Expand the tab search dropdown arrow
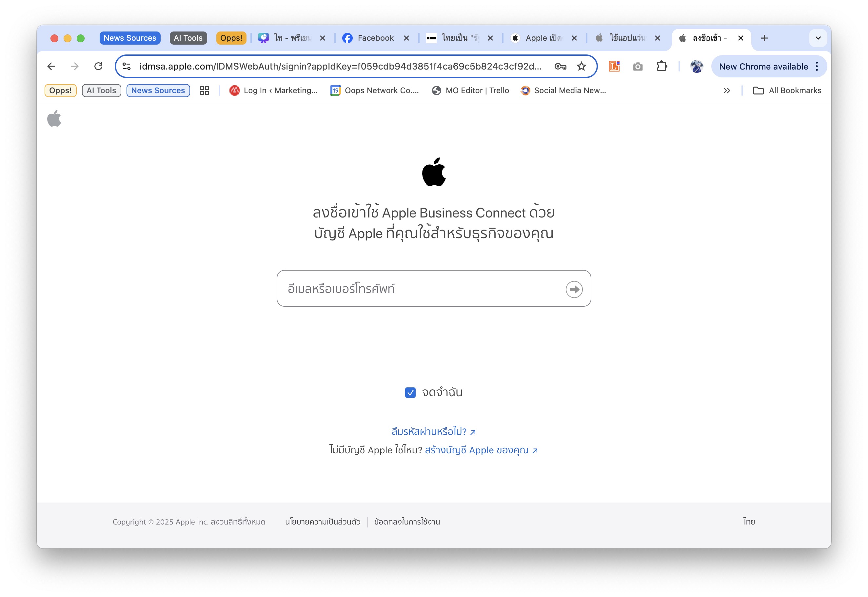Screen dimensions: 868x597 (x=818, y=38)
